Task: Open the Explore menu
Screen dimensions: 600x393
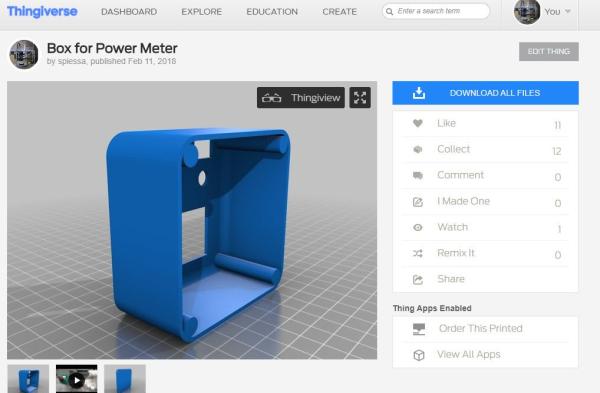Action: 202,12
